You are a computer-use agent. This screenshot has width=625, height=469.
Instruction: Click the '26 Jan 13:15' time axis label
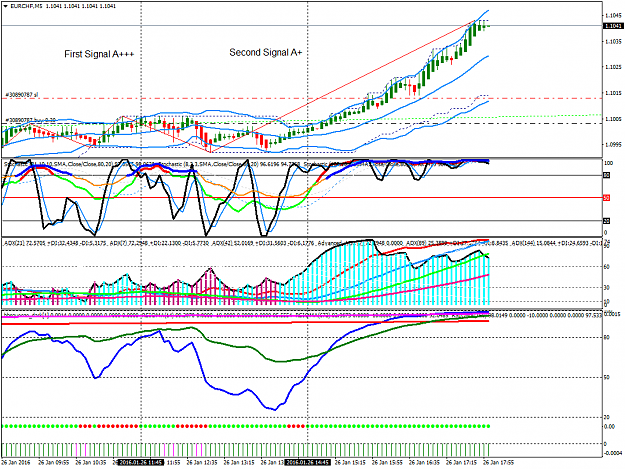pyautogui.click(x=239, y=463)
